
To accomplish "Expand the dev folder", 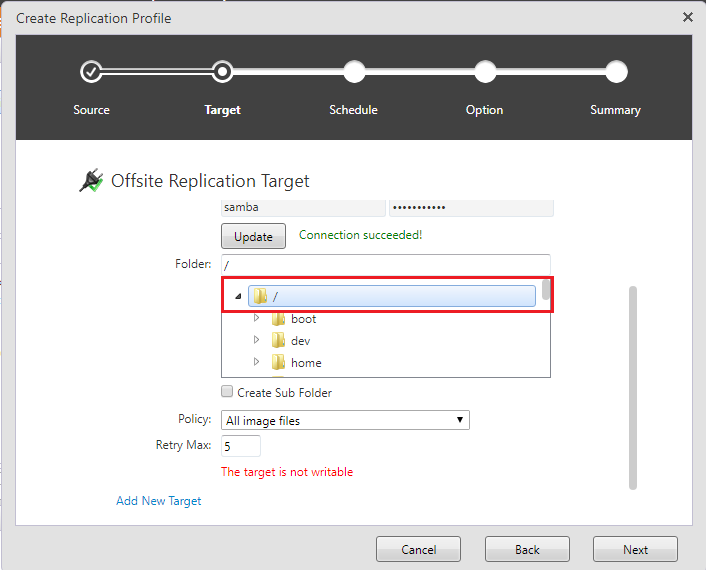I will (x=256, y=340).
